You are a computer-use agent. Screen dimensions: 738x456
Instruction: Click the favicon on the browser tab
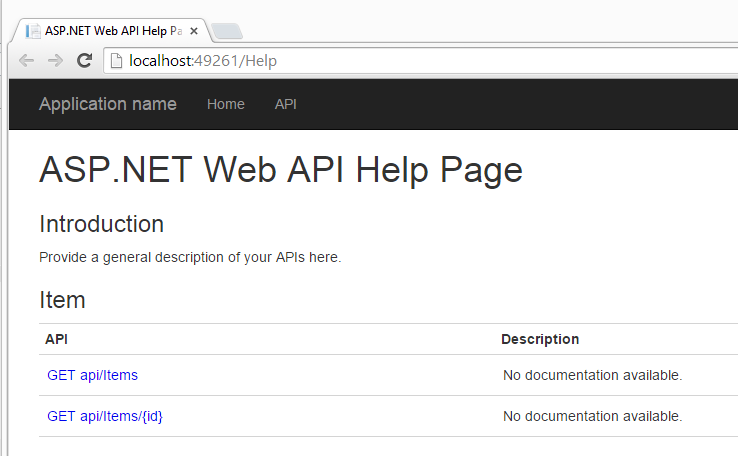pyautogui.click(x=33, y=31)
